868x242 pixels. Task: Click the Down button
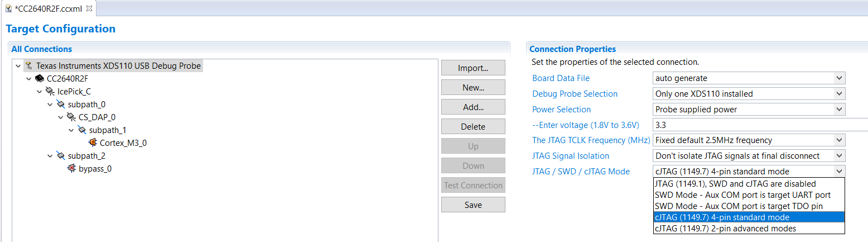click(473, 166)
